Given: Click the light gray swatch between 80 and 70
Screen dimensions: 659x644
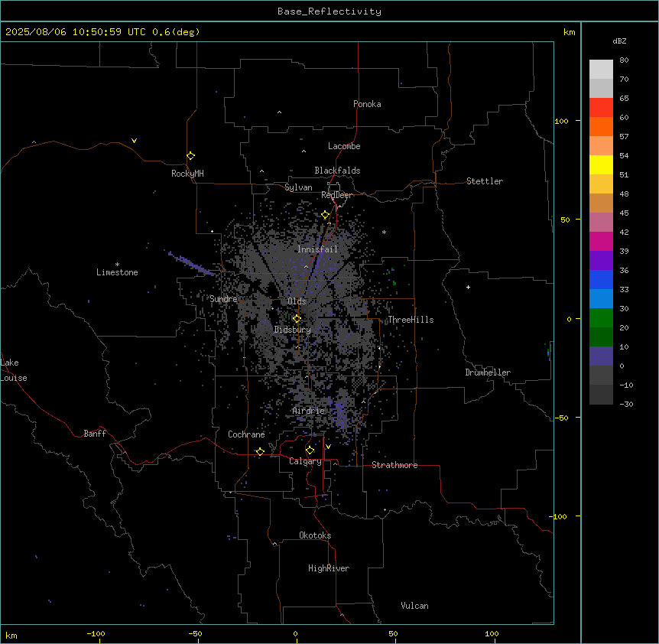Looking at the screenshot, I should [601, 69].
